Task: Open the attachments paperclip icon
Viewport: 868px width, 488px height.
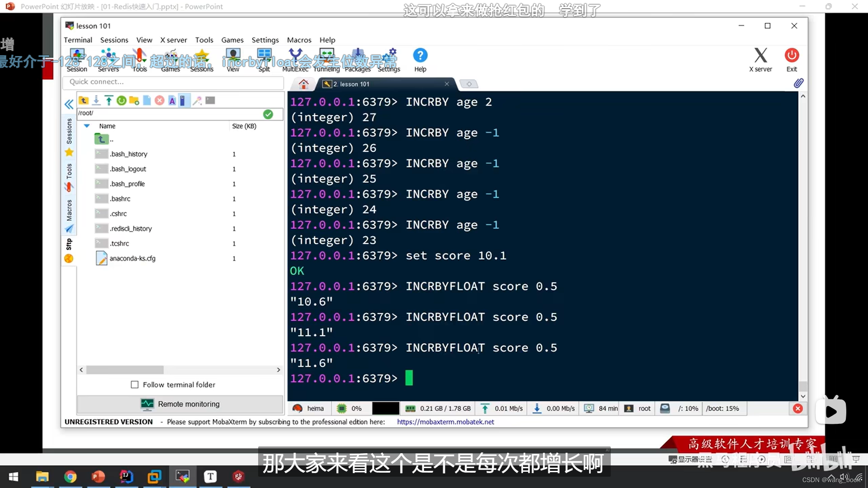Action: tap(799, 83)
